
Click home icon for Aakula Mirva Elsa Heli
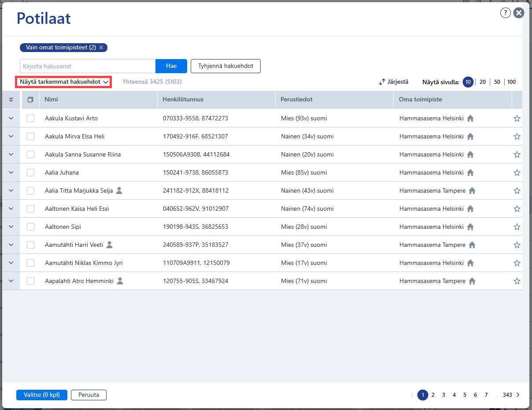pyautogui.click(x=470, y=136)
